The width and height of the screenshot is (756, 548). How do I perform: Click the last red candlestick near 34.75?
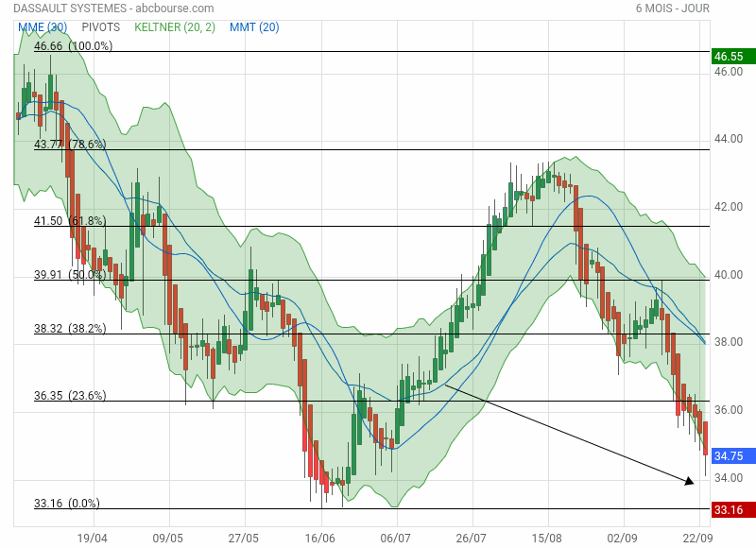click(x=705, y=438)
